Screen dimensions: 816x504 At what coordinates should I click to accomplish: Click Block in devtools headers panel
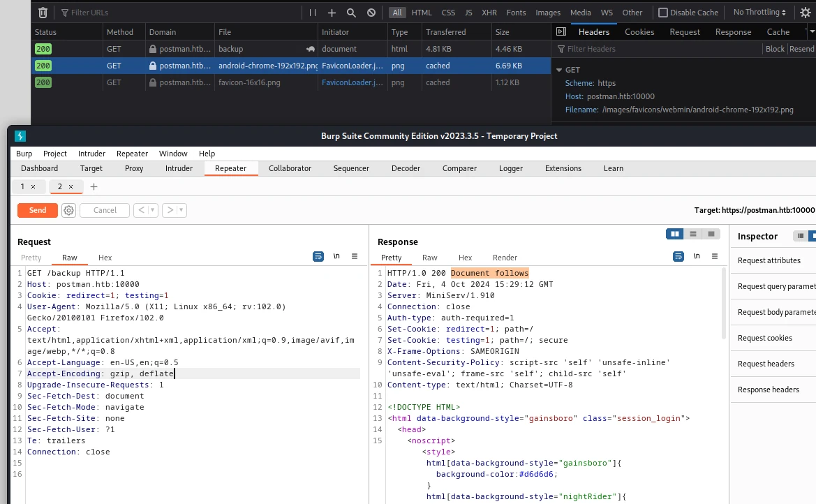point(775,49)
